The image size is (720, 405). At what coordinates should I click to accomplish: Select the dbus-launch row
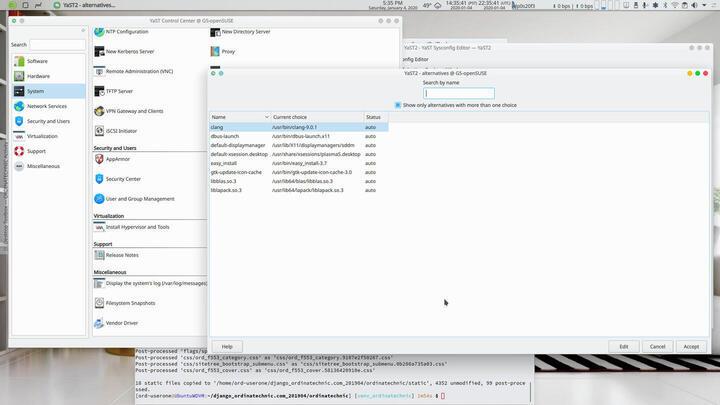click(299, 136)
